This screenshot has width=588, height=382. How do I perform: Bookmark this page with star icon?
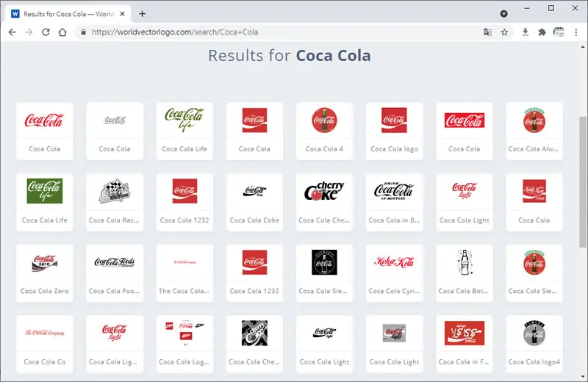point(504,32)
